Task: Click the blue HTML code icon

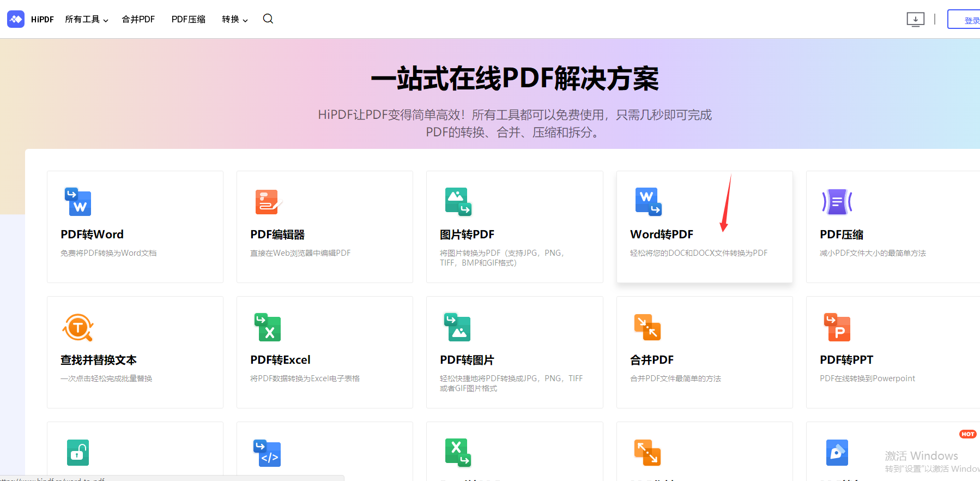Action: 267,453
